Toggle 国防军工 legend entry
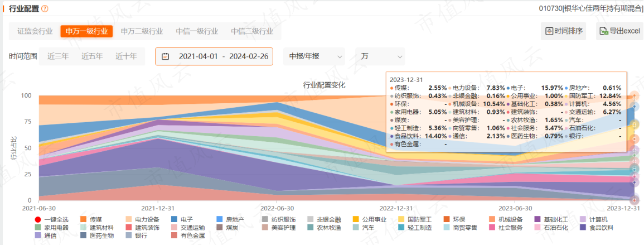The image size is (644, 245). tap(414, 219)
